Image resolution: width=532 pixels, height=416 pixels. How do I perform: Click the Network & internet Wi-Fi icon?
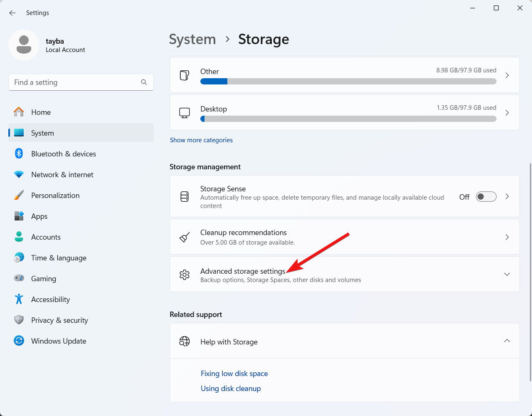coord(19,175)
